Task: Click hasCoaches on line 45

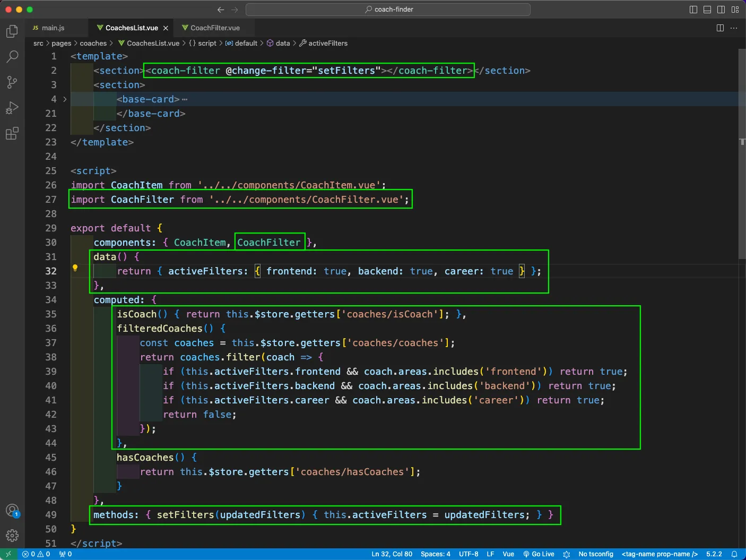Action: tap(145, 458)
